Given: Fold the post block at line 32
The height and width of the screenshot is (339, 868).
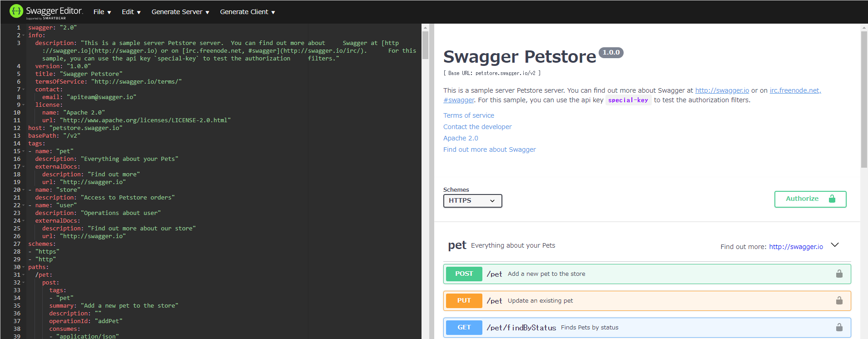Looking at the screenshot, I should coord(24,282).
